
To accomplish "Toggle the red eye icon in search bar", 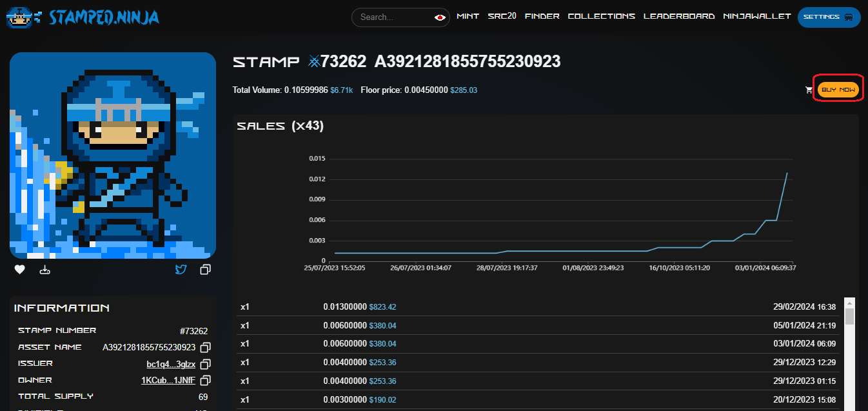I will tap(440, 17).
